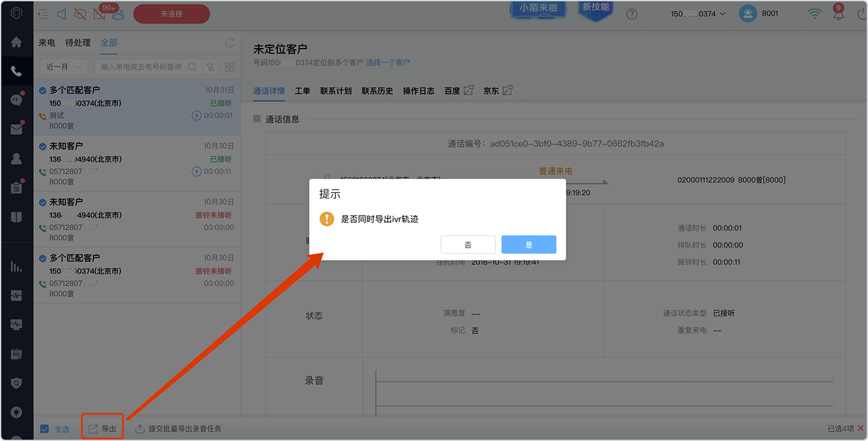Click the phone number search input field

click(141, 67)
